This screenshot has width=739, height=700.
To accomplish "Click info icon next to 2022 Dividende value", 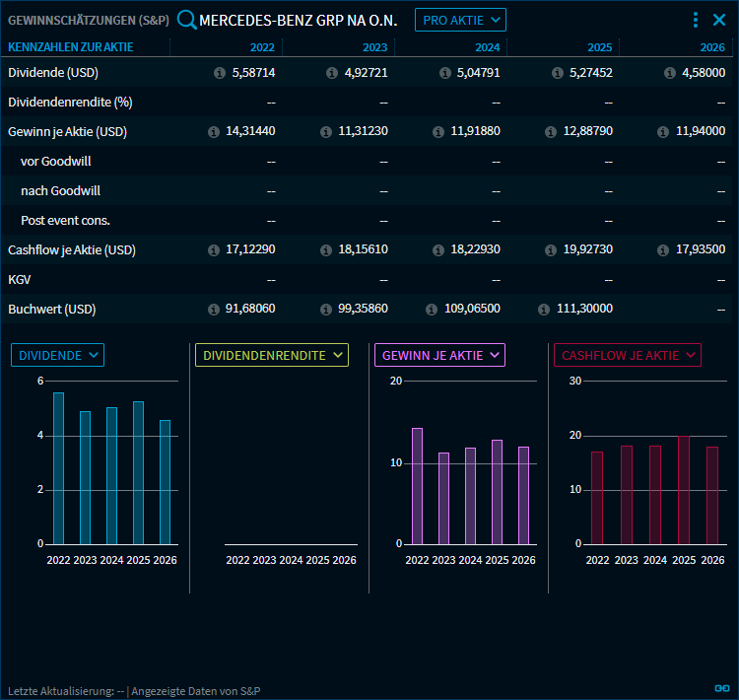I will coord(220,73).
